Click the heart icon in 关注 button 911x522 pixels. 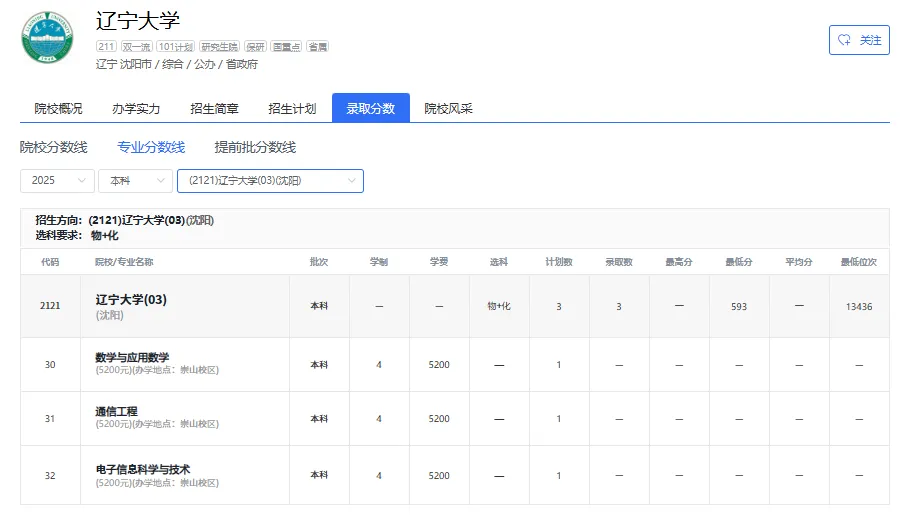pos(844,40)
